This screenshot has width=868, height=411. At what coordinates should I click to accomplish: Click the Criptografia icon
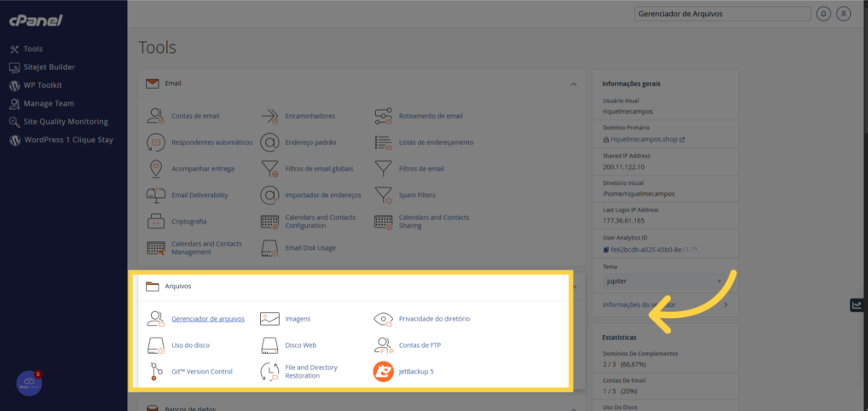pyautogui.click(x=155, y=221)
